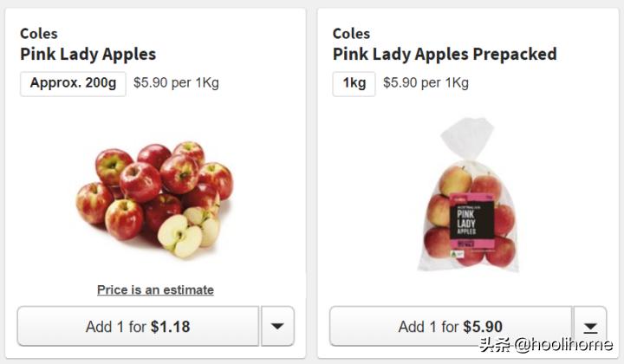View the bagged Pink Lady apples photo
The image size is (624, 364).
(x=469, y=198)
